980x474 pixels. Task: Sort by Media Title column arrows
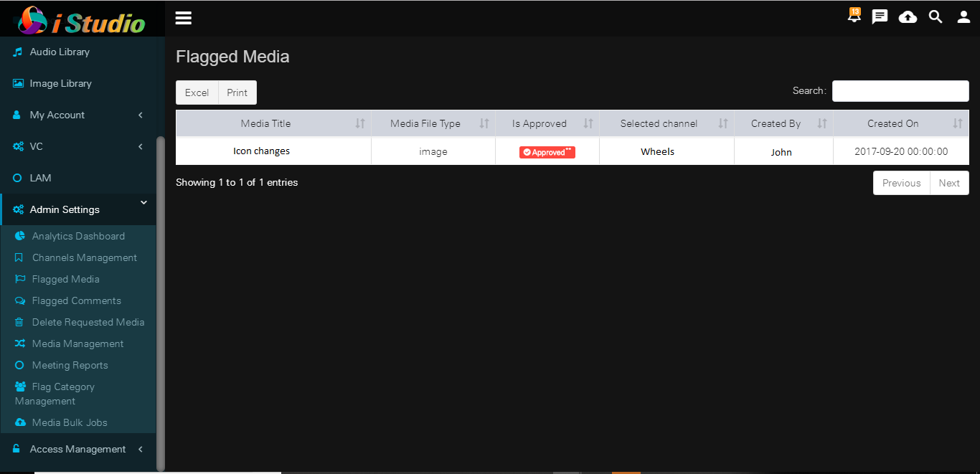[x=360, y=123]
